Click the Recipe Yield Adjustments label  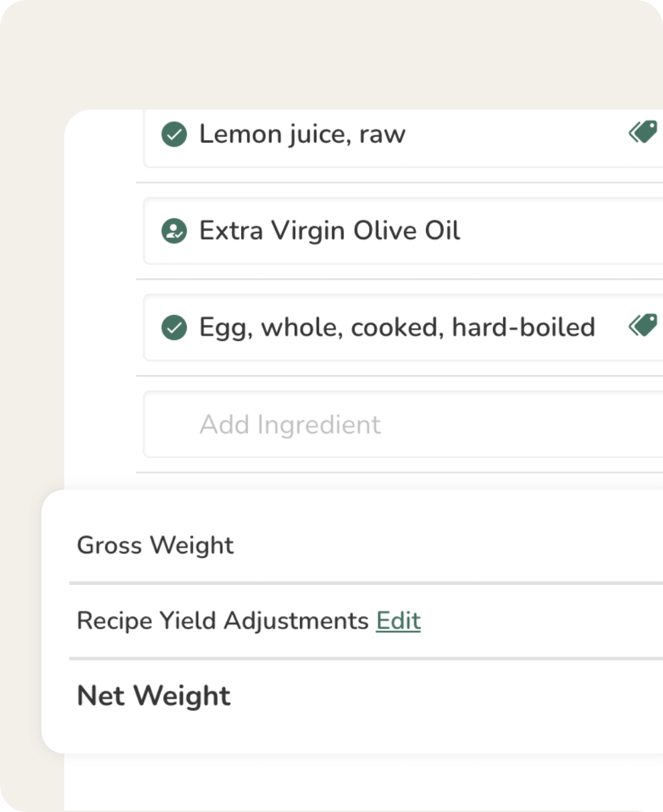[x=222, y=621]
